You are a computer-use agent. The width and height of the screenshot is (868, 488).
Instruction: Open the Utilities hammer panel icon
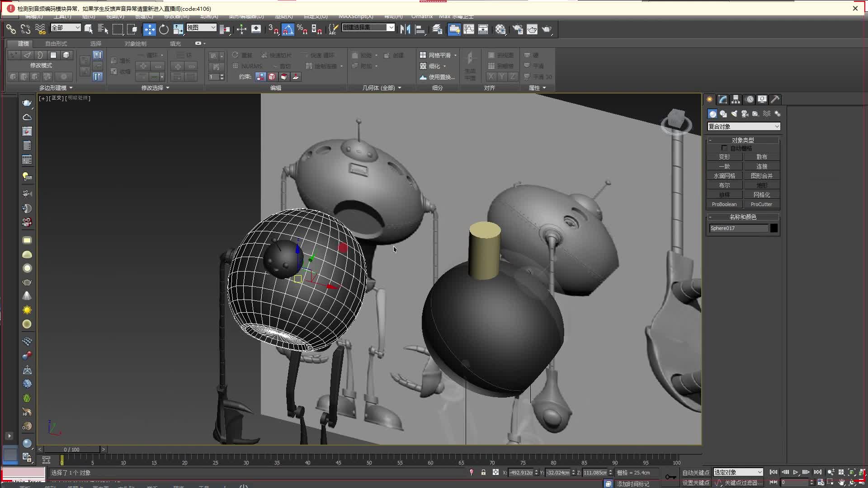click(775, 99)
